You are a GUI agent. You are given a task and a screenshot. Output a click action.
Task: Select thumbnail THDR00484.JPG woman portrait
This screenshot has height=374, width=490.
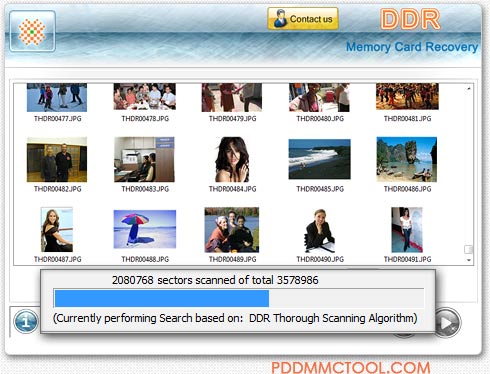(x=232, y=160)
